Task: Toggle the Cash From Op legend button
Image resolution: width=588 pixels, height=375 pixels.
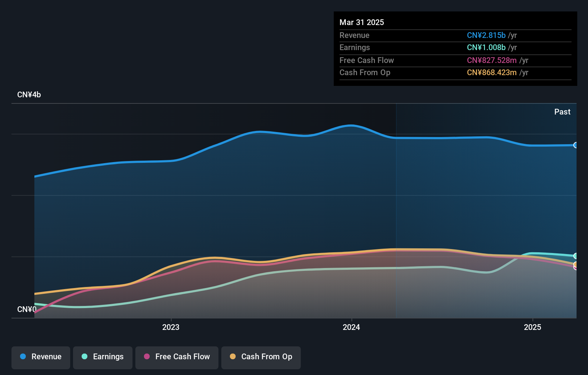Action: [261, 357]
